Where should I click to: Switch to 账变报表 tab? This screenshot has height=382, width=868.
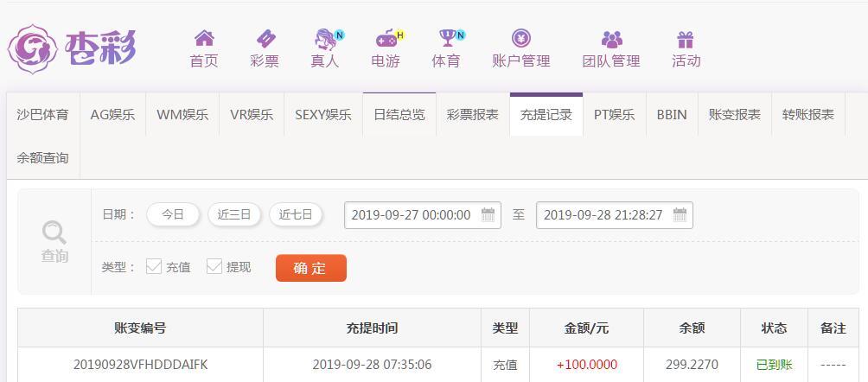pyautogui.click(x=735, y=115)
